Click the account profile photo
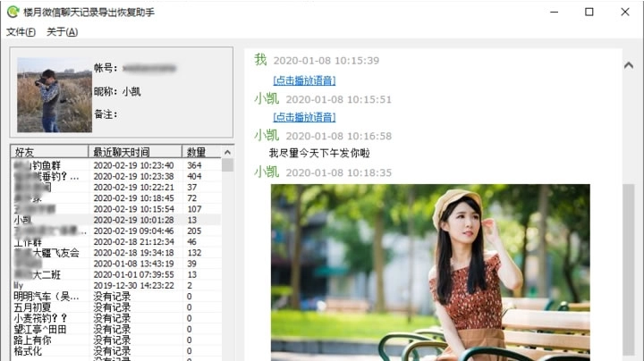644x361 pixels. click(54, 96)
